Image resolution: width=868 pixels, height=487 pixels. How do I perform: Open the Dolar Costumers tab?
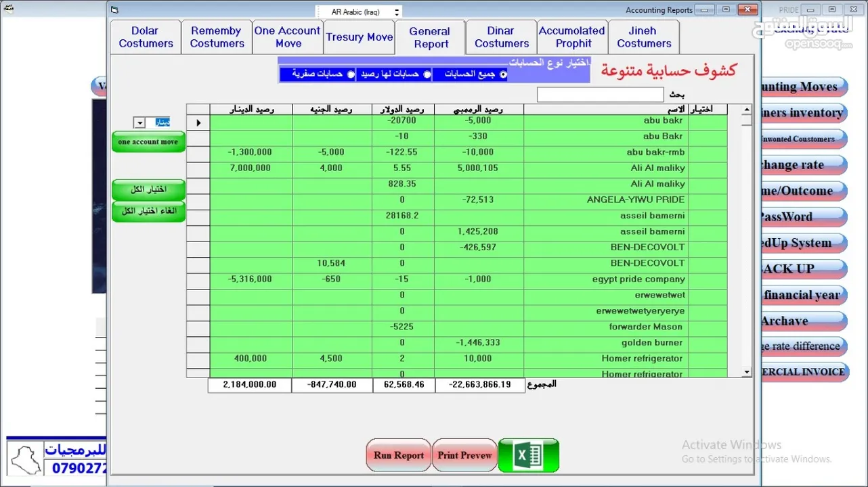tap(146, 37)
